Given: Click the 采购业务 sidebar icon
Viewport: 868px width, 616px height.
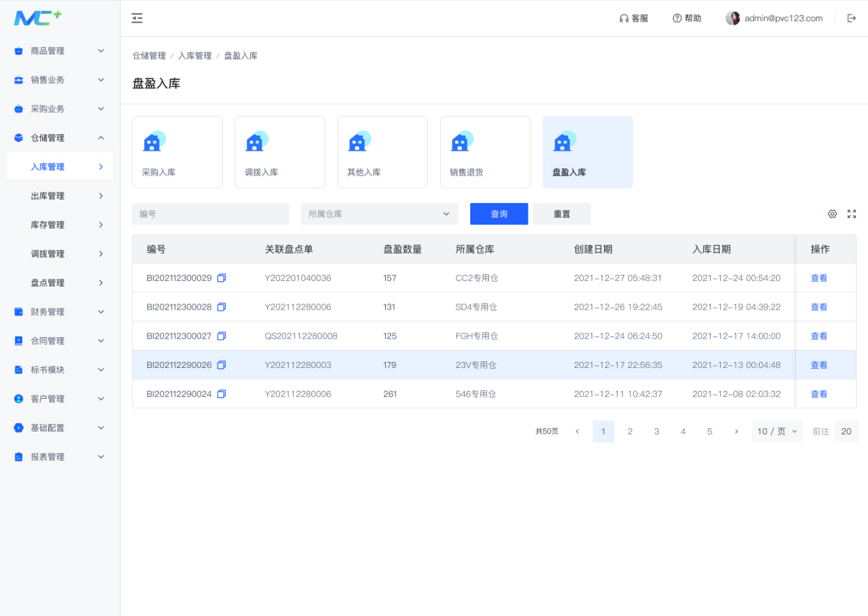Looking at the screenshot, I should 19,109.
